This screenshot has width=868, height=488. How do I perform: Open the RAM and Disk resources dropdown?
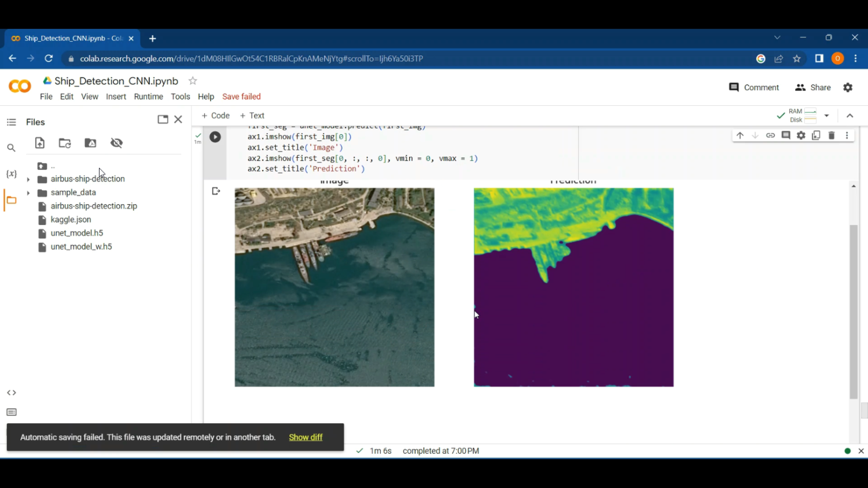tap(826, 115)
